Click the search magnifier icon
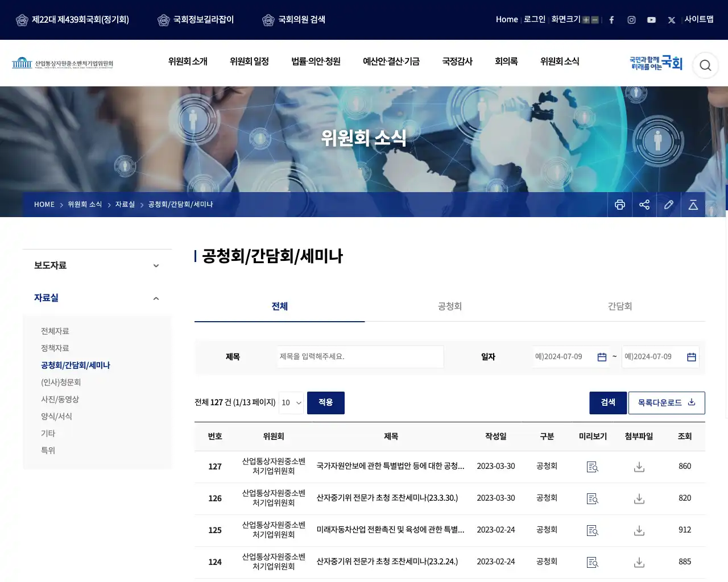The height and width of the screenshot is (582, 728). tap(705, 65)
